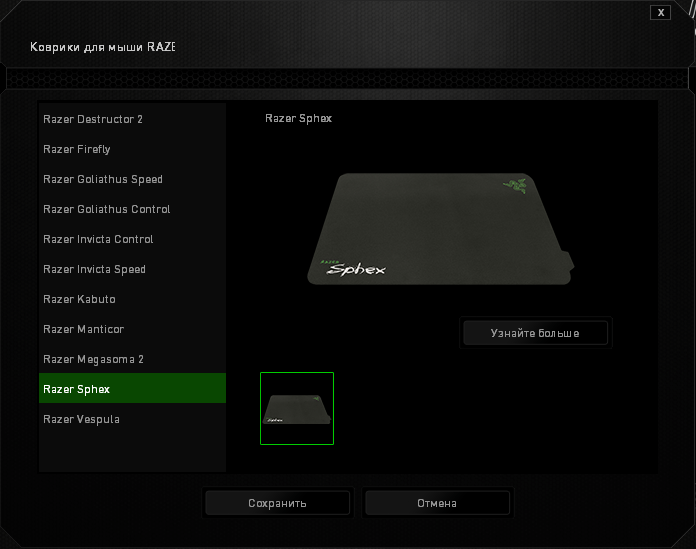Select Razer Invicta Control mat
This screenshot has width=696, height=549.
tap(132, 239)
